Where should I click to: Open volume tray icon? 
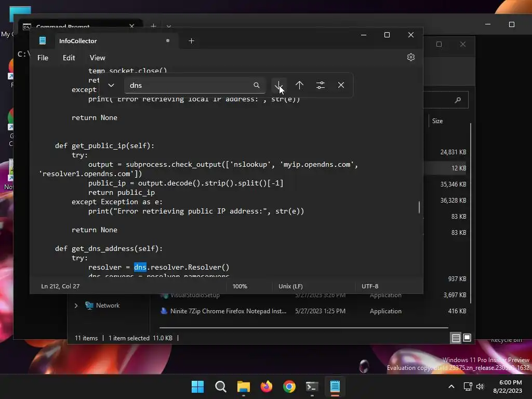pyautogui.click(x=480, y=387)
